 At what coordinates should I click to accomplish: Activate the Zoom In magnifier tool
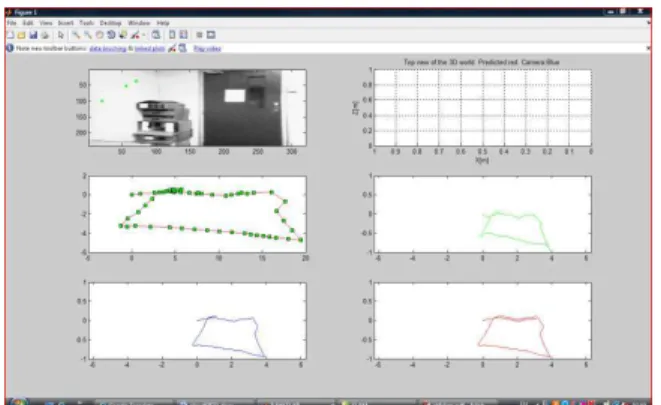coord(76,35)
